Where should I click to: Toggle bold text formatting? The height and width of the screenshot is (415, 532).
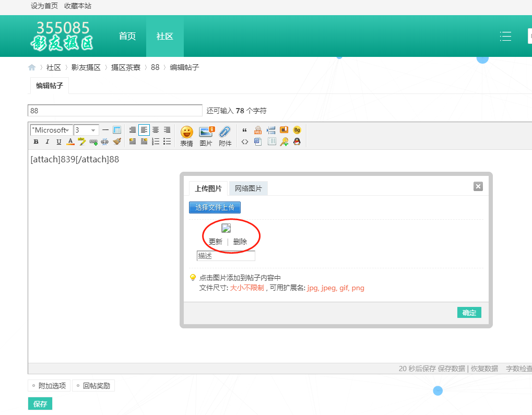coord(36,141)
